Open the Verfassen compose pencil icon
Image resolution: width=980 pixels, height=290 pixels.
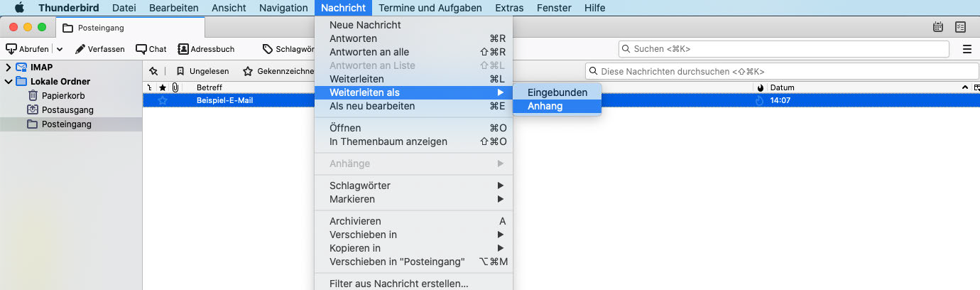[80, 49]
